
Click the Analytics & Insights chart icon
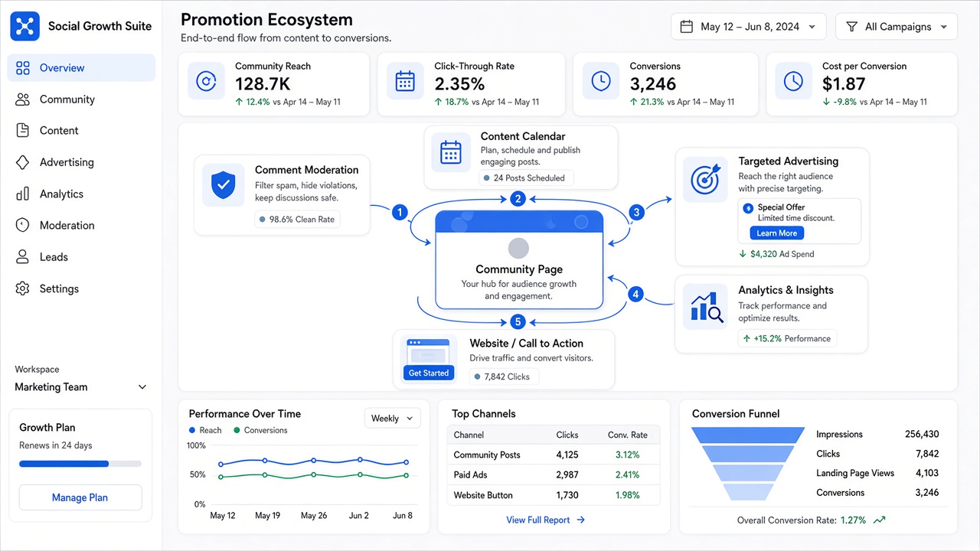pyautogui.click(x=705, y=307)
